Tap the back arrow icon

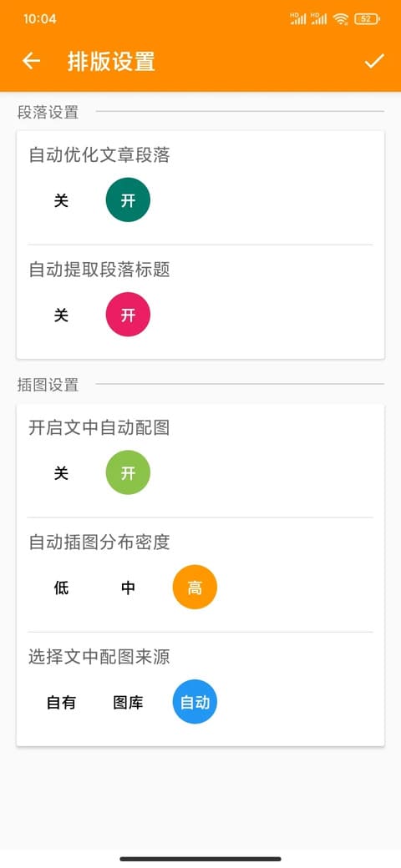coord(31,61)
